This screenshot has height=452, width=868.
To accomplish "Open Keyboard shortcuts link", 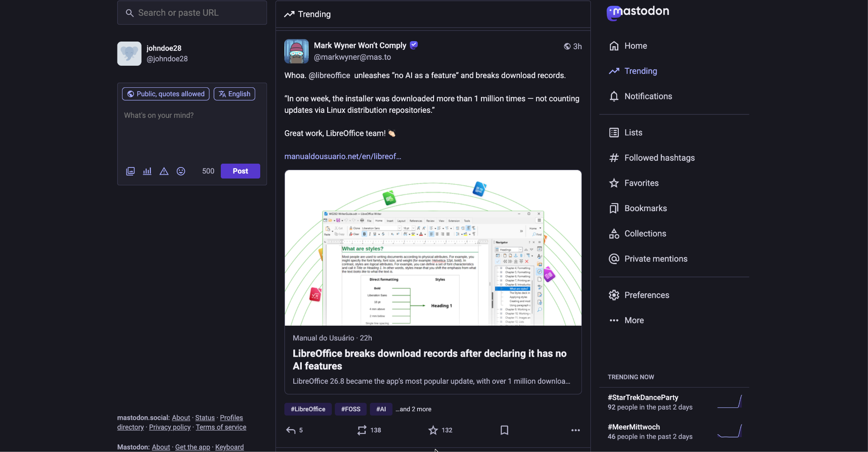I will click(x=229, y=447).
